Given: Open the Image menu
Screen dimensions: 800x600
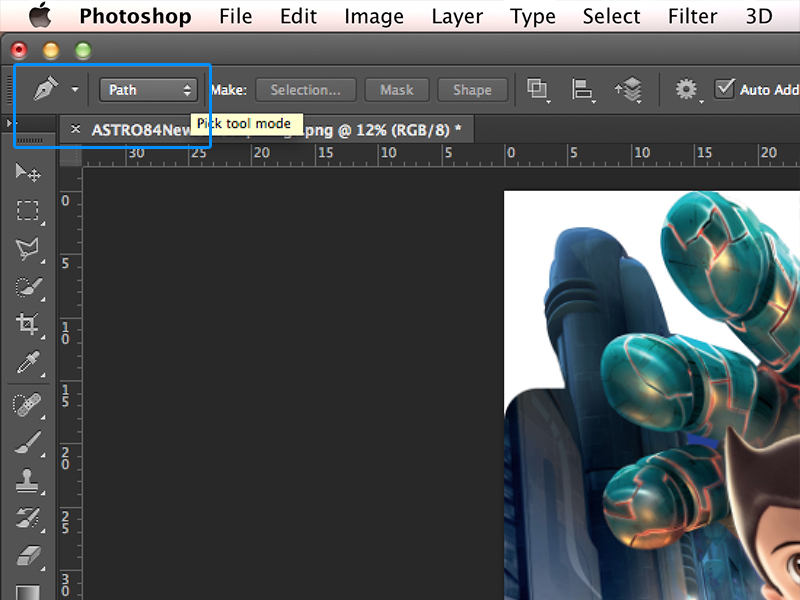Looking at the screenshot, I should (374, 16).
